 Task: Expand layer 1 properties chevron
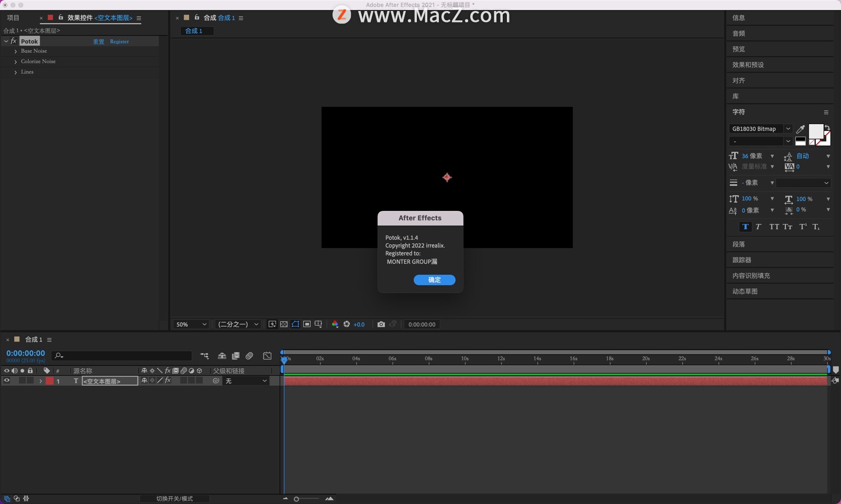click(x=40, y=381)
